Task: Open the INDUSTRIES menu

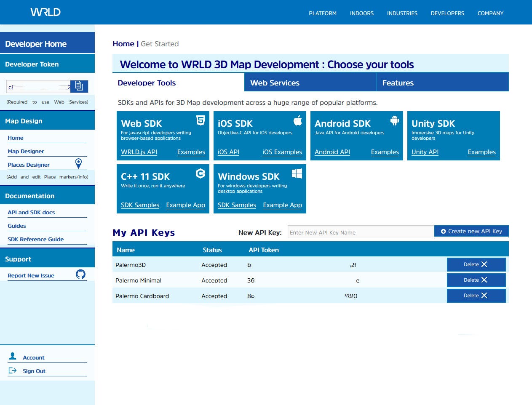Action: click(402, 13)
